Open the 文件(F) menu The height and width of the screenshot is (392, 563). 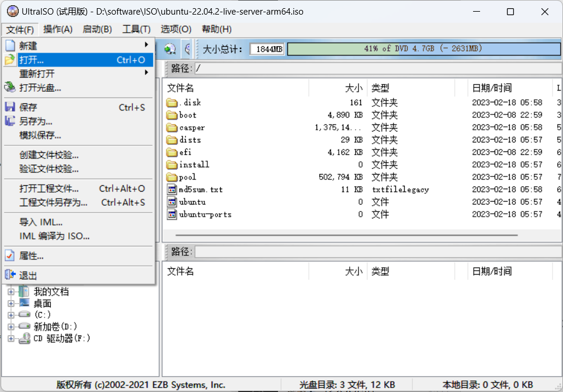click(20, 29)
